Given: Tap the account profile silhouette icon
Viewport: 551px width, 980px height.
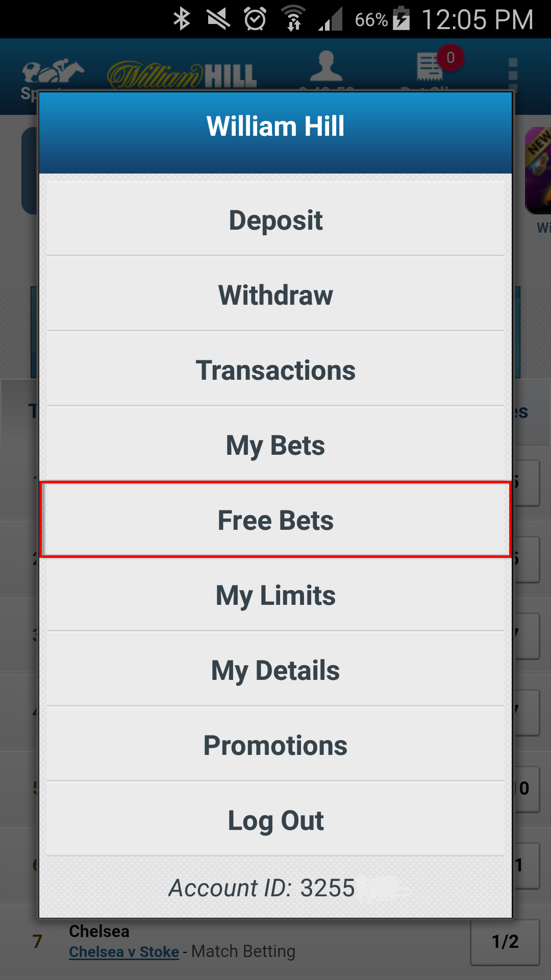Looking at the screenshot, I should 327,66.
